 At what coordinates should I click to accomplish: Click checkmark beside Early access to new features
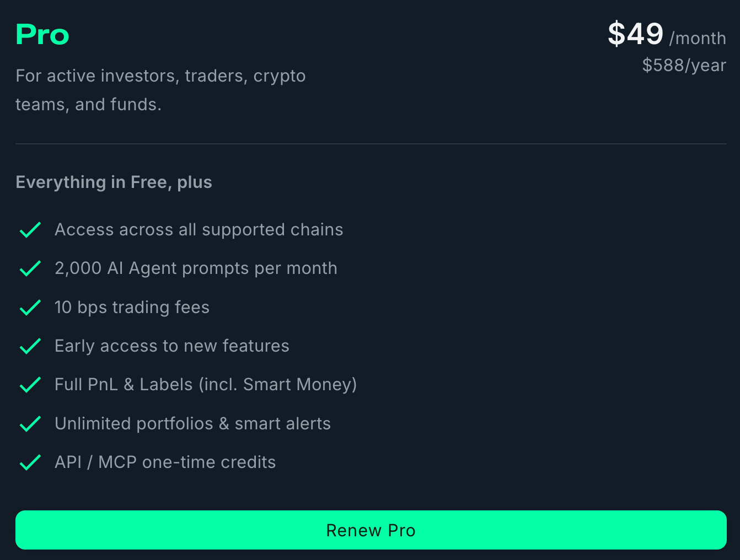(30, 346)
